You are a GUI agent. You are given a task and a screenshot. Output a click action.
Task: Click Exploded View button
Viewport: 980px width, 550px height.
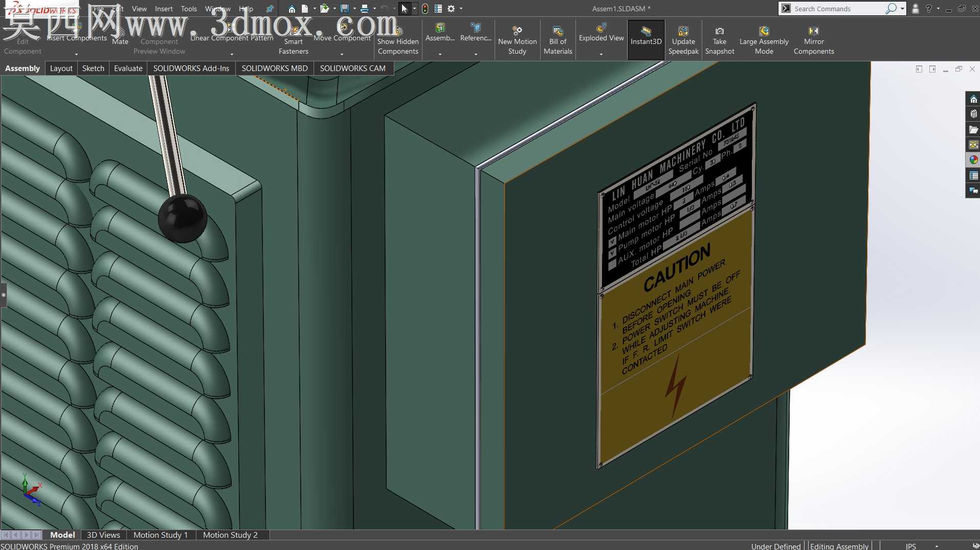[602, 33]
